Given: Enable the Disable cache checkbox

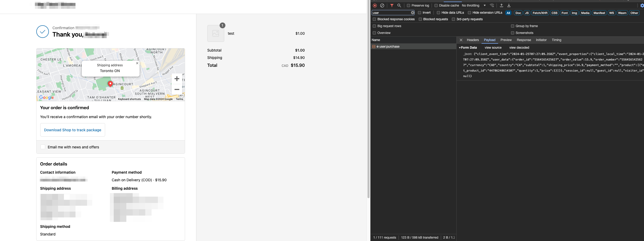Looking at the screenshot, I should tap(436, 6).
